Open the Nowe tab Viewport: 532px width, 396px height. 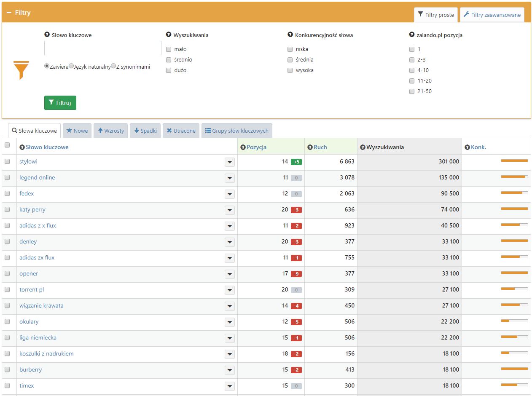(x=77, y=131)
